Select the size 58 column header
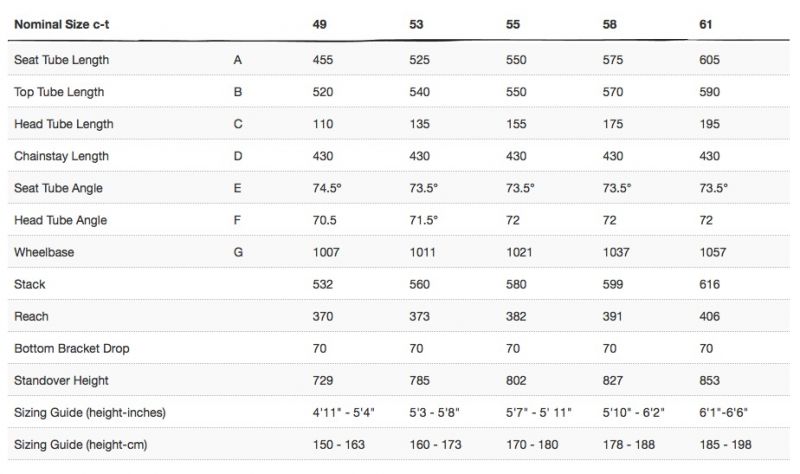 pos(609,24)
